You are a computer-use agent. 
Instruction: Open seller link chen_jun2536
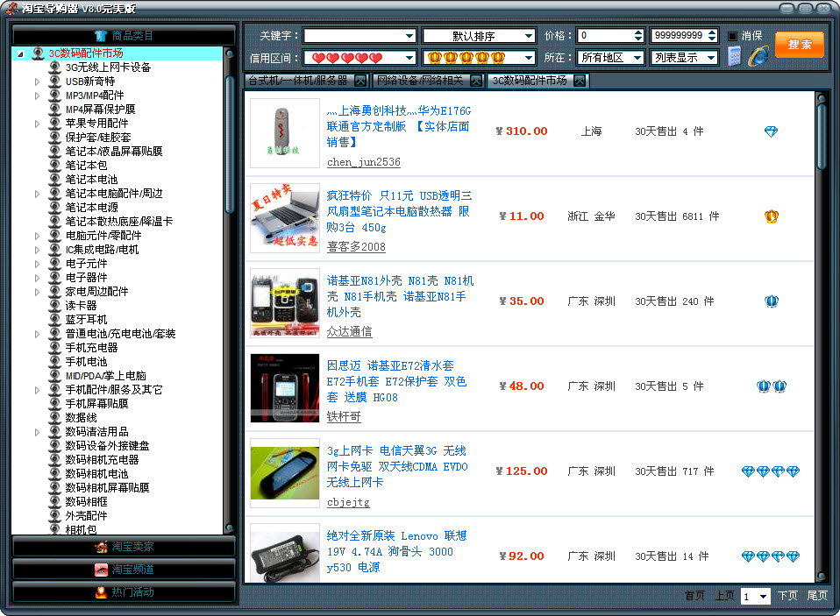pos(363,162)
